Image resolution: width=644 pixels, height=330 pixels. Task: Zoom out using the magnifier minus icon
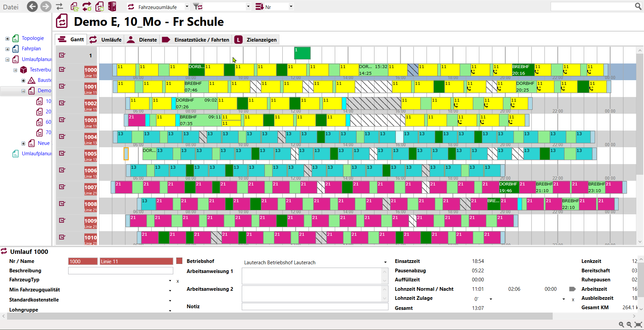629,324
